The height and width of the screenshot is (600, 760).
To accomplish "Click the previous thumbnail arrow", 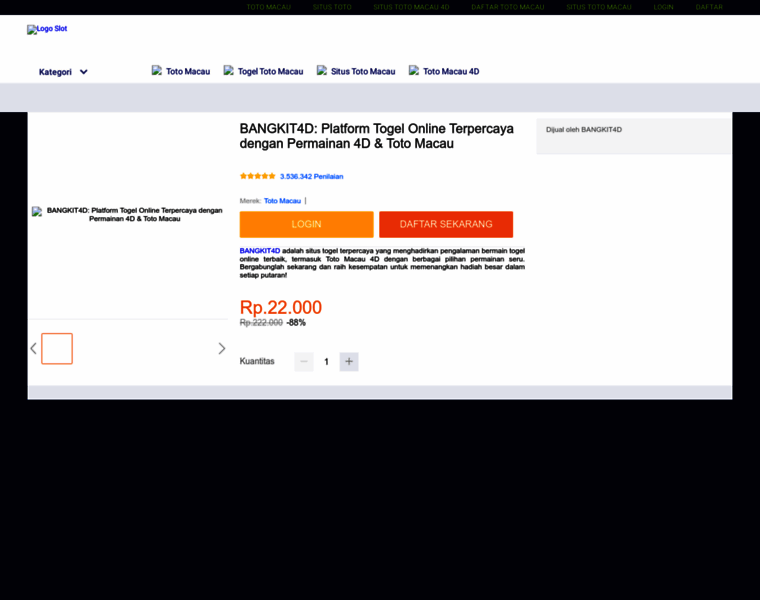I will 33,348.
